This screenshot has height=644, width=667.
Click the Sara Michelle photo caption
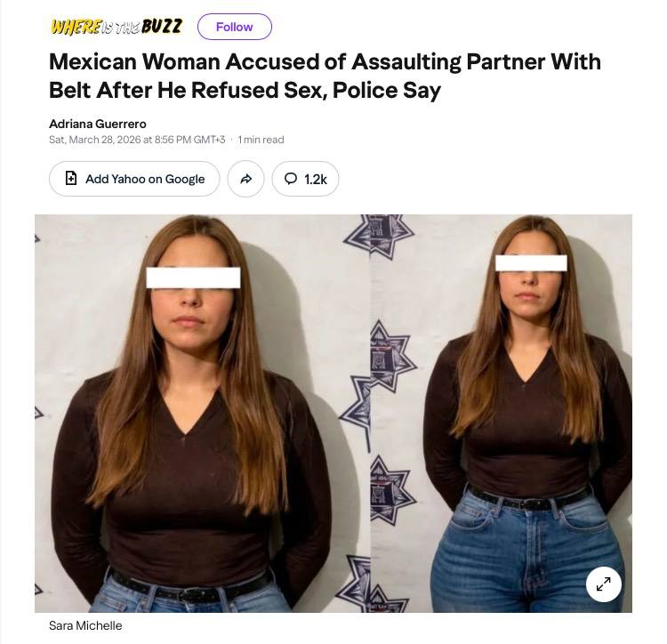tap(85, 625)
